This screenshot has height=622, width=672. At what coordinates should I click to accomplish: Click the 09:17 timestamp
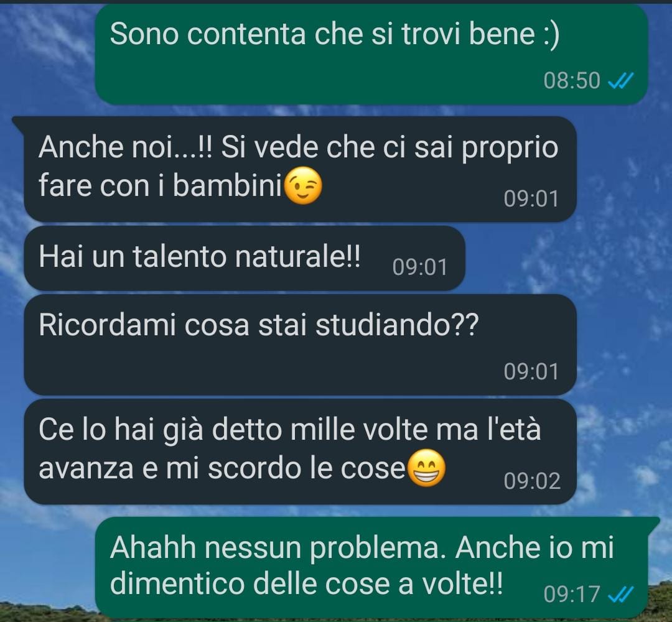coord(572,594)
